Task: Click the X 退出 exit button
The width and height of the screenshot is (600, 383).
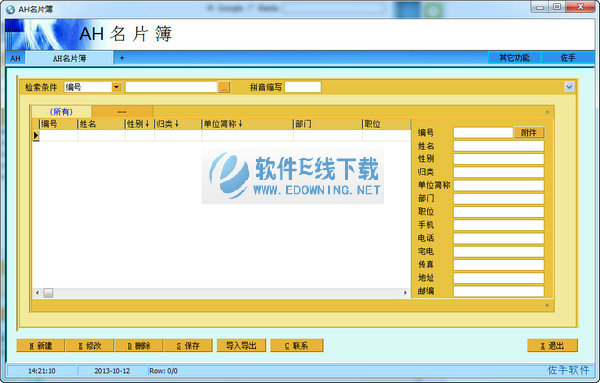Action: coord(552,346)
